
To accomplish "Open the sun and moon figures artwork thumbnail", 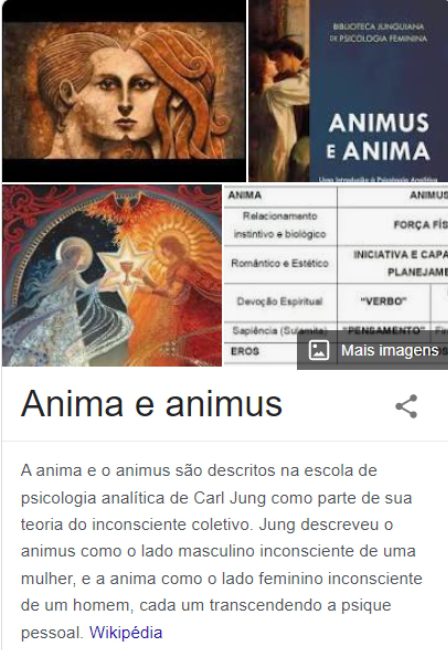I will click(x=112, y=275).
